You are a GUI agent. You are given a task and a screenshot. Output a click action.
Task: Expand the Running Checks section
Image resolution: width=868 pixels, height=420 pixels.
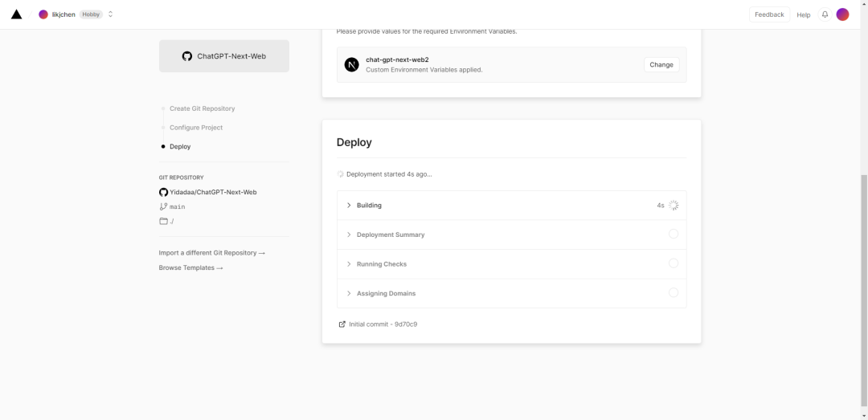pos(381,264)
